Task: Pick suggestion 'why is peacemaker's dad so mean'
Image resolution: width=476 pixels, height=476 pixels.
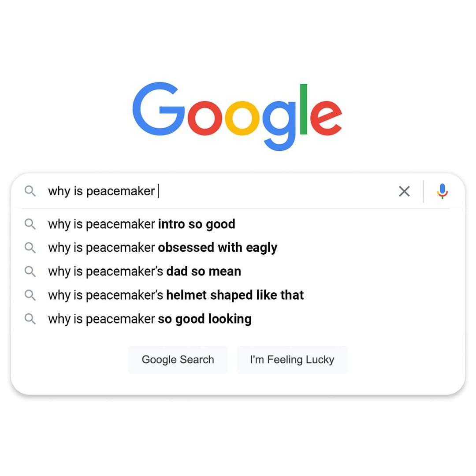Action: click(x=145, y=271)
